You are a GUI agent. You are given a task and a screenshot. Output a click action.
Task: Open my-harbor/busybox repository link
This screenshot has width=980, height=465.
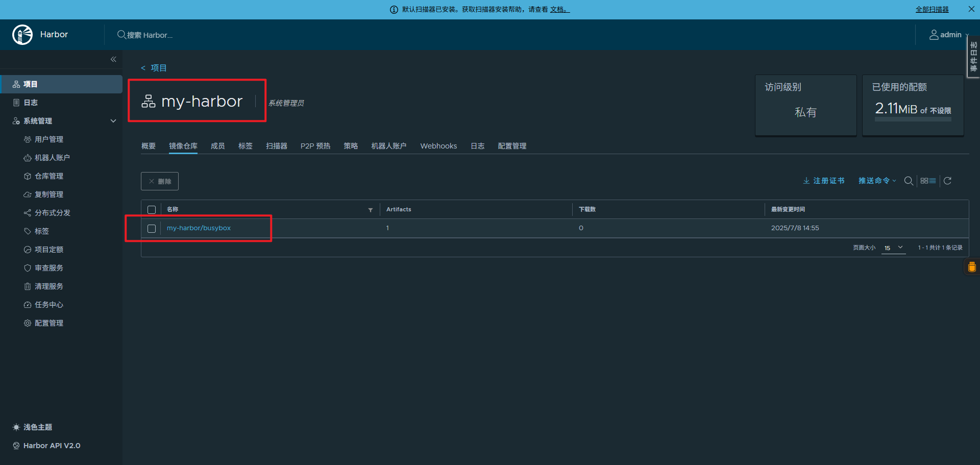click(x=199, y=228)
